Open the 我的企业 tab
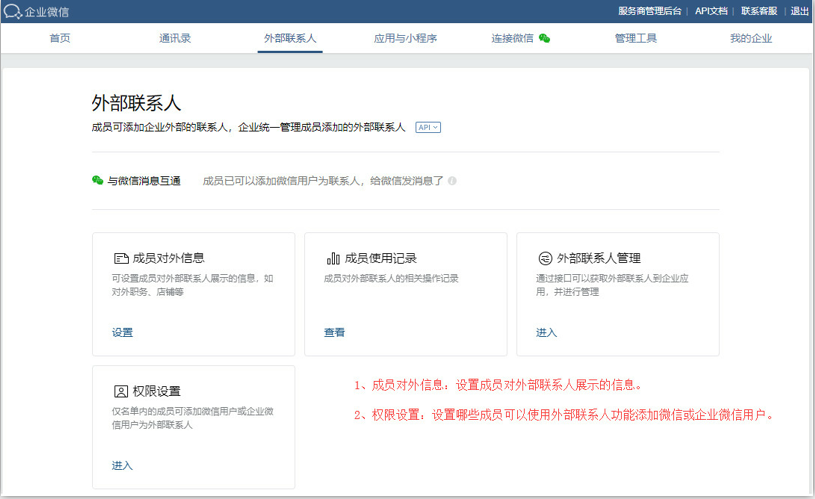The height and width of the screenshot is (499, 815). [751, 38]
